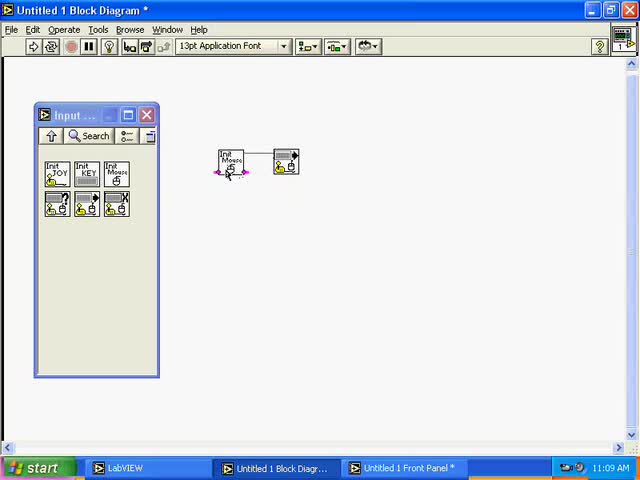Image resolution: width=640 pixels, height=480 pixels.
Task: Click the Step Over button
Action: click(147, 47)
